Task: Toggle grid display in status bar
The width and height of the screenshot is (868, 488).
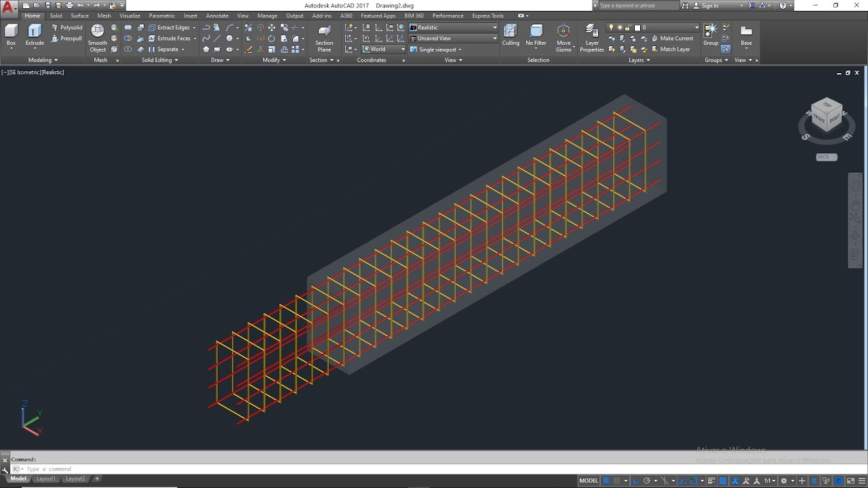Action: pos(606,481)
